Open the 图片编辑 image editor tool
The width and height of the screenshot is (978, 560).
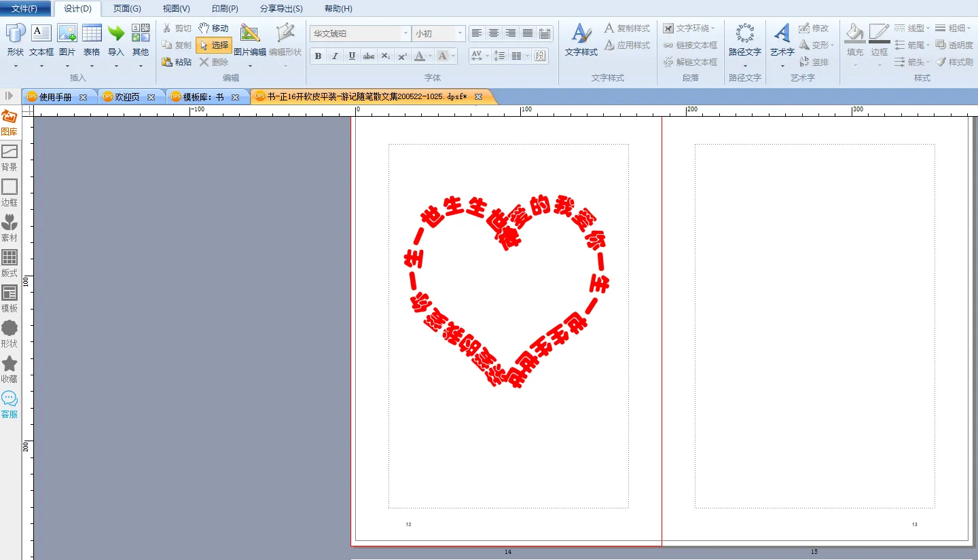click(x=250, y=34)
